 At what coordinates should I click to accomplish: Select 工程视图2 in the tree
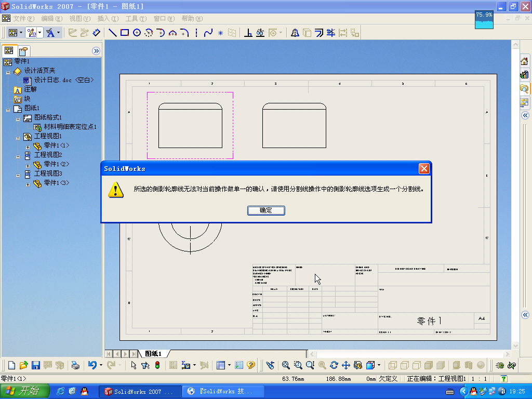click(x=48, y=155)
